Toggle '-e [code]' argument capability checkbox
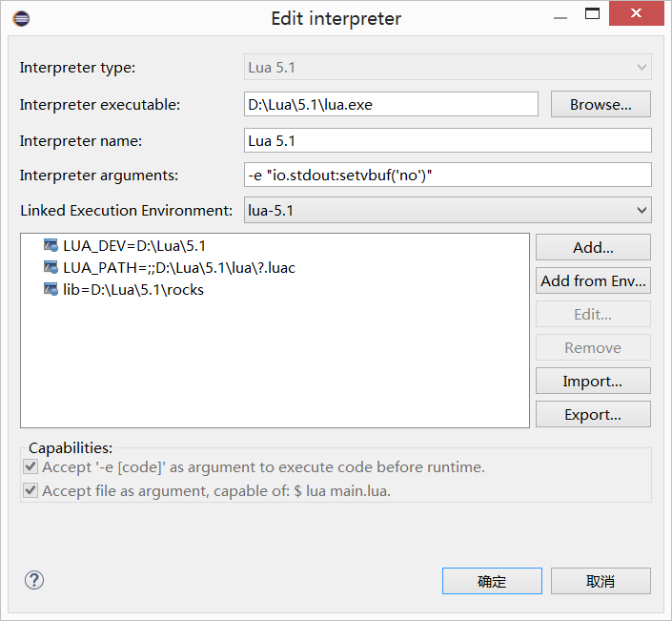This screenshot has height=621, width=672. coord(31,466)
